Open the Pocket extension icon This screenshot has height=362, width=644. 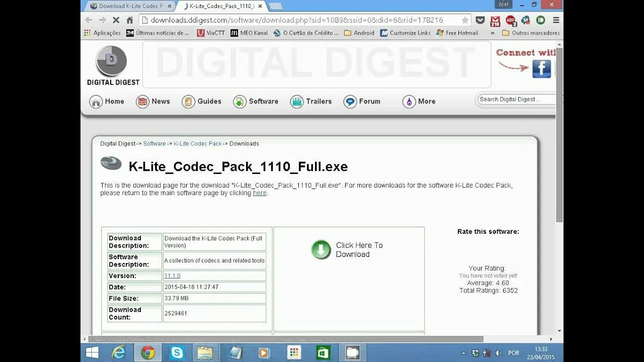tap(480, 20)
